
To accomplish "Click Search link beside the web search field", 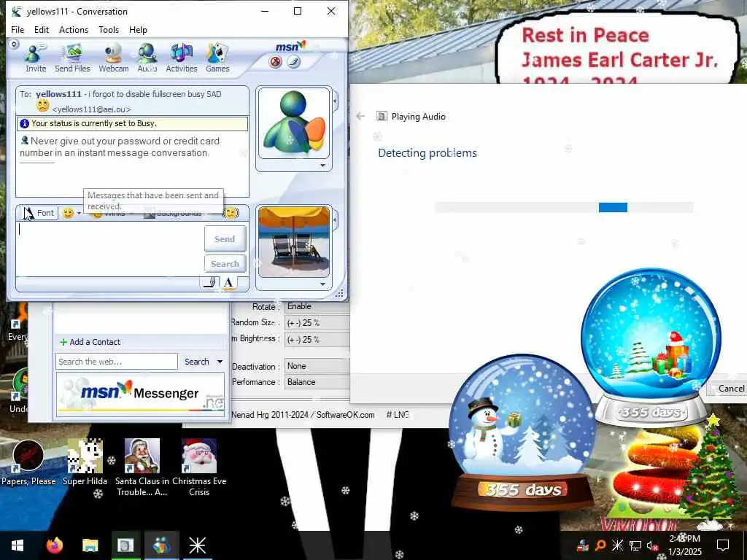I will pyautogui.click(x=197, y=362).
